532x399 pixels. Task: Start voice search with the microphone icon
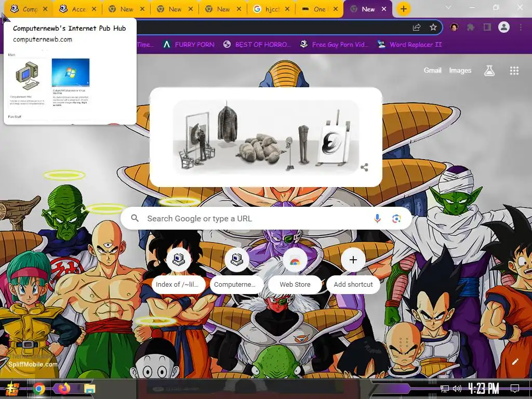377,219
